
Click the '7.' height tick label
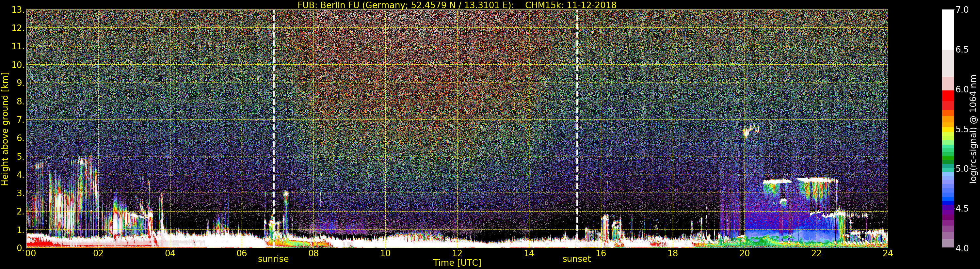(x=20, y=120)
